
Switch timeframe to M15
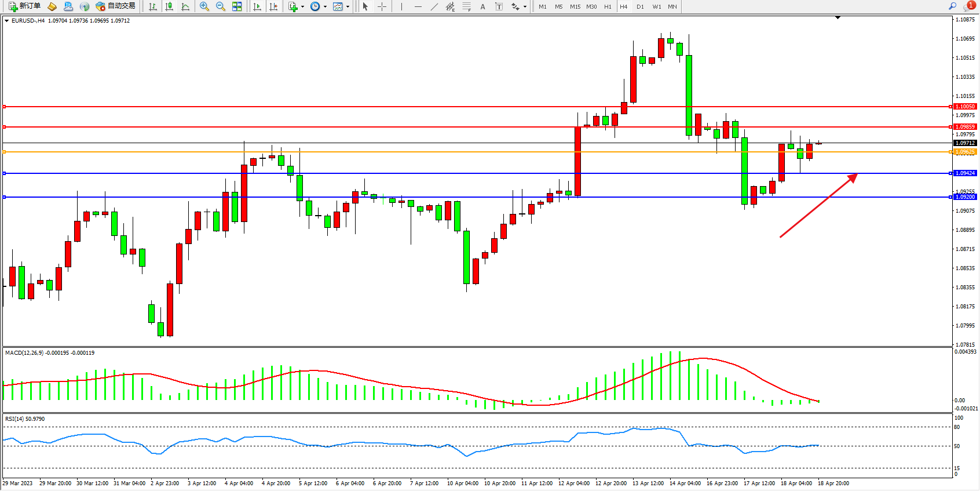575,6
